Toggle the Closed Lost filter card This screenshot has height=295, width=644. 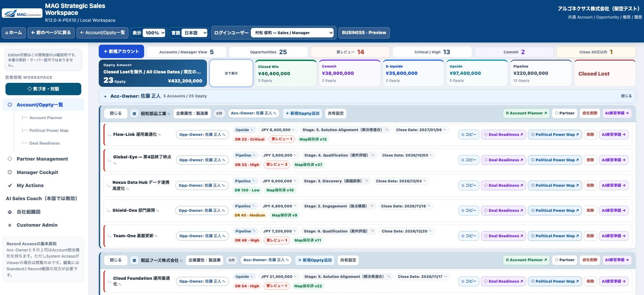tap(605, 73)
